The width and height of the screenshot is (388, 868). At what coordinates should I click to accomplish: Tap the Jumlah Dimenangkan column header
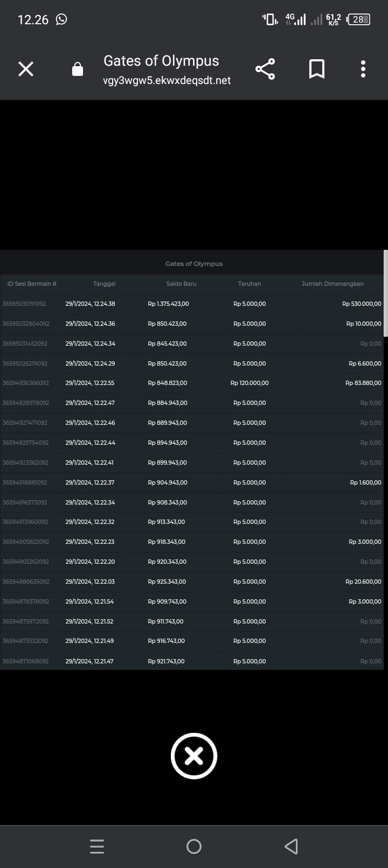coord(332,284)
